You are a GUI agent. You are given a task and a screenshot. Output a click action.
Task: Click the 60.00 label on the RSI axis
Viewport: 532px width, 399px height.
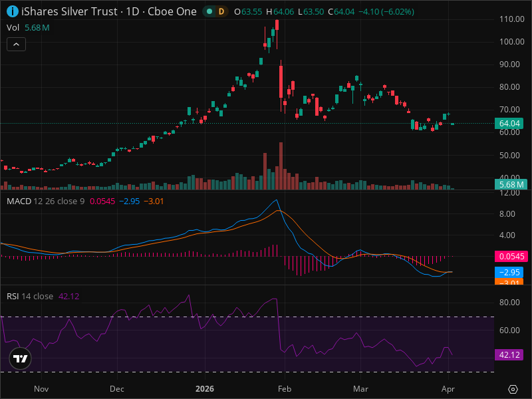509,330
